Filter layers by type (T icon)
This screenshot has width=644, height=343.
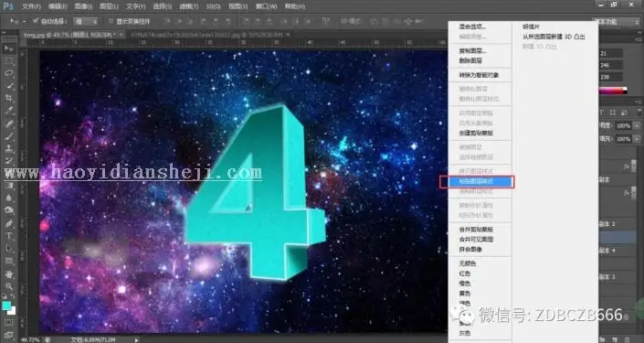point(602,113)
